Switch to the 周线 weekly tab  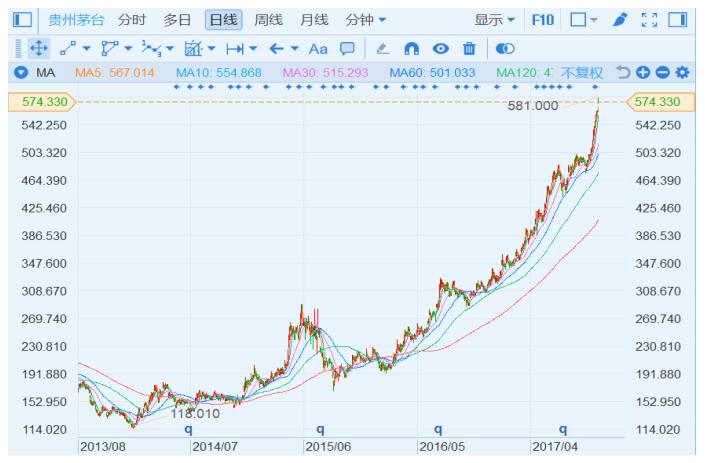[268, 20]
